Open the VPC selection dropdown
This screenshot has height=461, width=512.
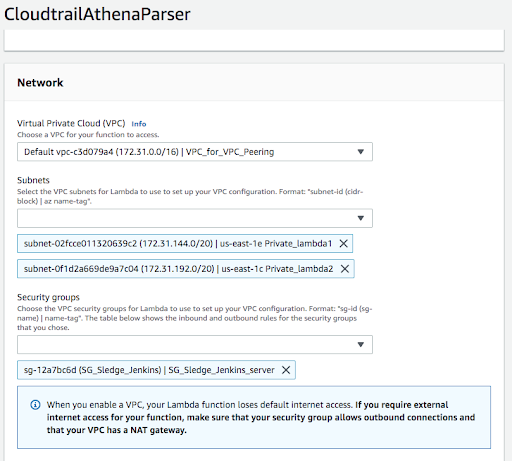tap(195, 152)
